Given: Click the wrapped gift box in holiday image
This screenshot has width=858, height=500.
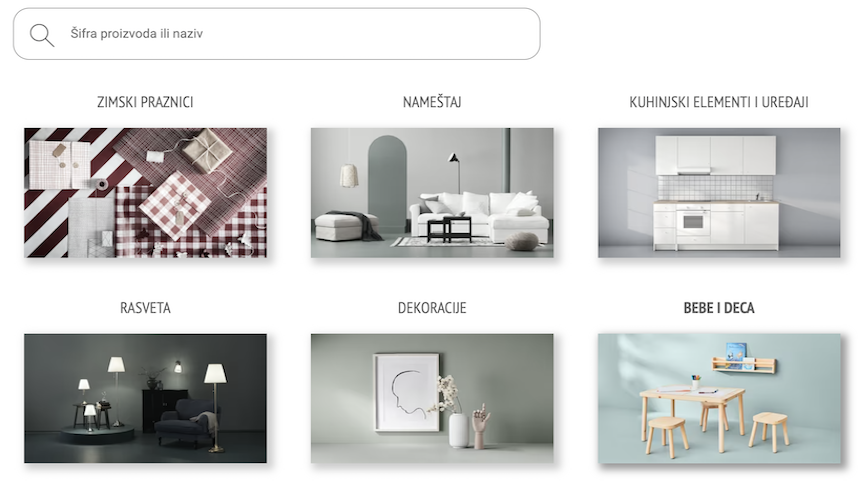Looking at the screenshot, I should (x=207, y=150).
